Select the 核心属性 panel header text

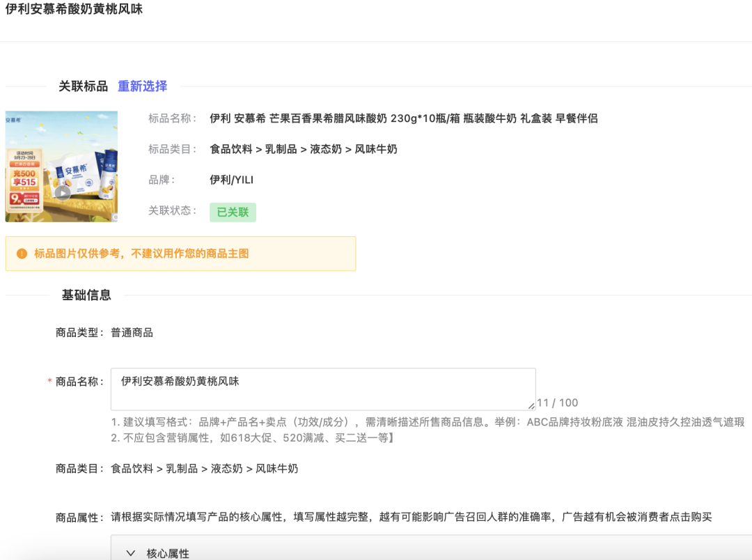(x=168, y=553)
